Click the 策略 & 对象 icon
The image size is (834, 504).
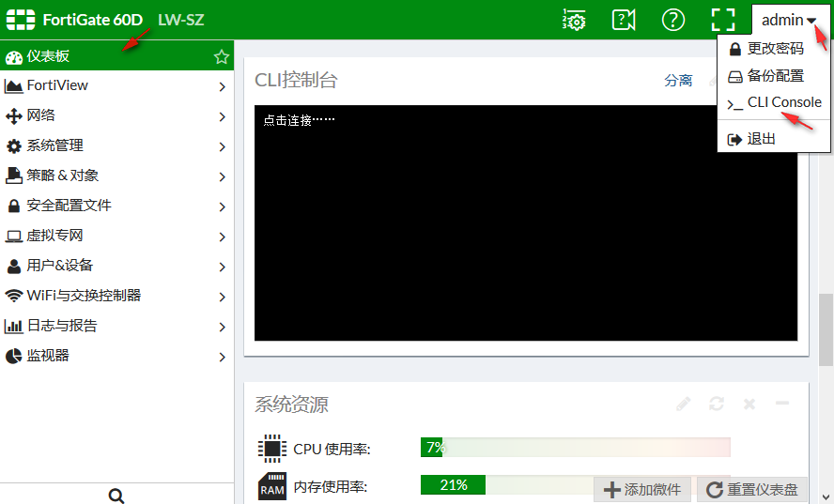coord(14,176)
